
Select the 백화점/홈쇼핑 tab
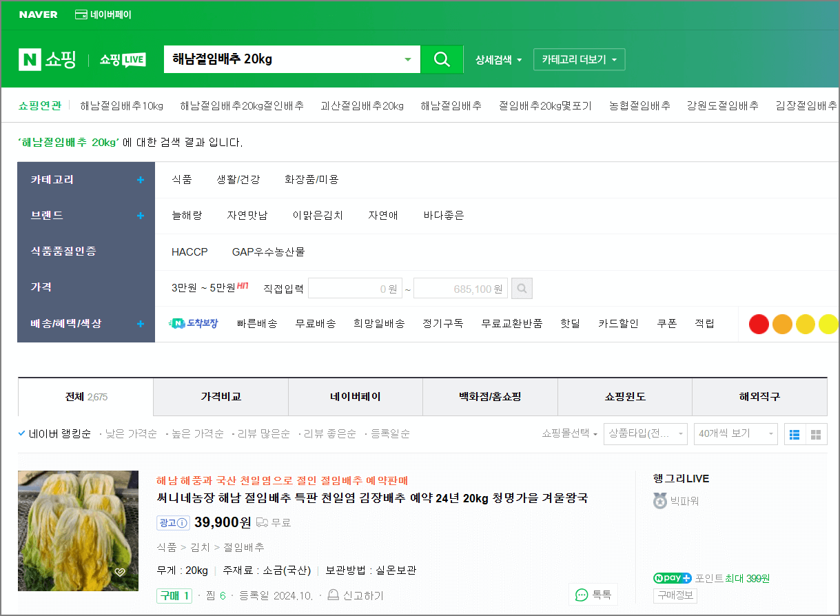pos(490,397)
